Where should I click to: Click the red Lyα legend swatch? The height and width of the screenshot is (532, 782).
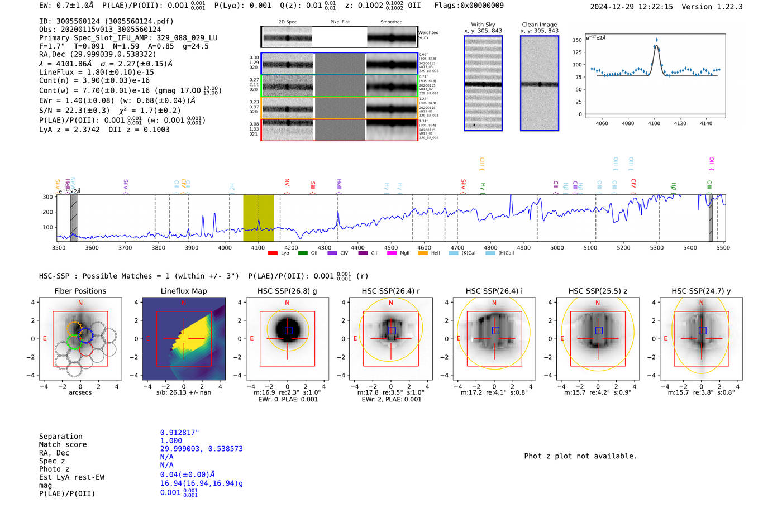click(x=273, y=253)
